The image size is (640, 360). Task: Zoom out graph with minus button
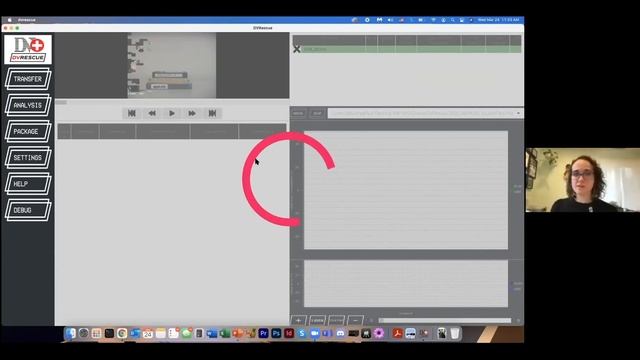355,320
